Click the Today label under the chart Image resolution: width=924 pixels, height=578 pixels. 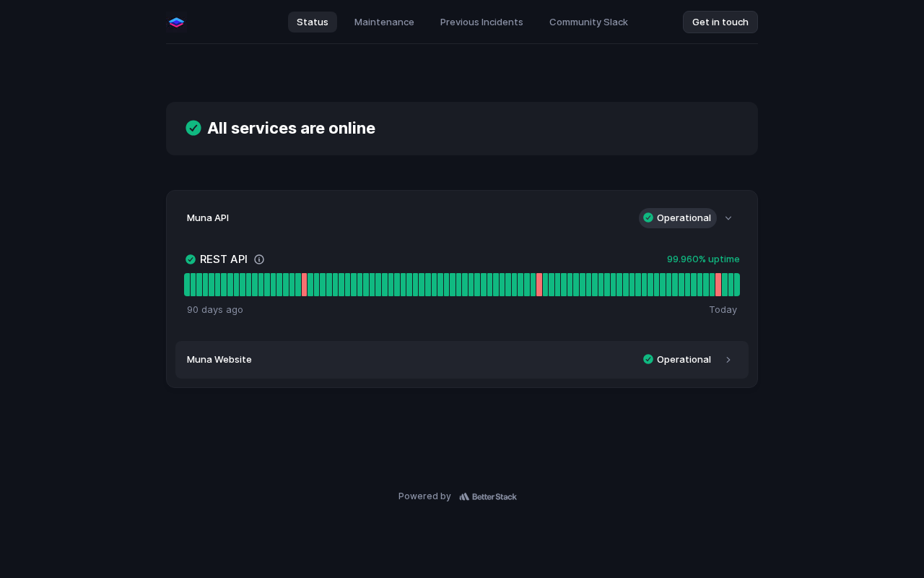click(723, 310)
